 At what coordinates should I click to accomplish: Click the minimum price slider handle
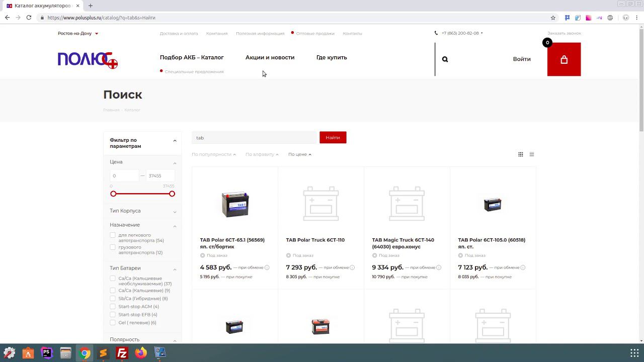coord(113,194)
